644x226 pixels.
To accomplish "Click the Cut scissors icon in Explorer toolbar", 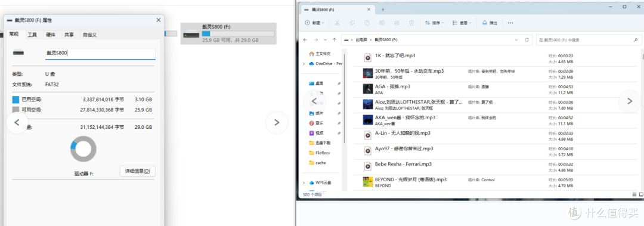I will click(x=337, y=23).
